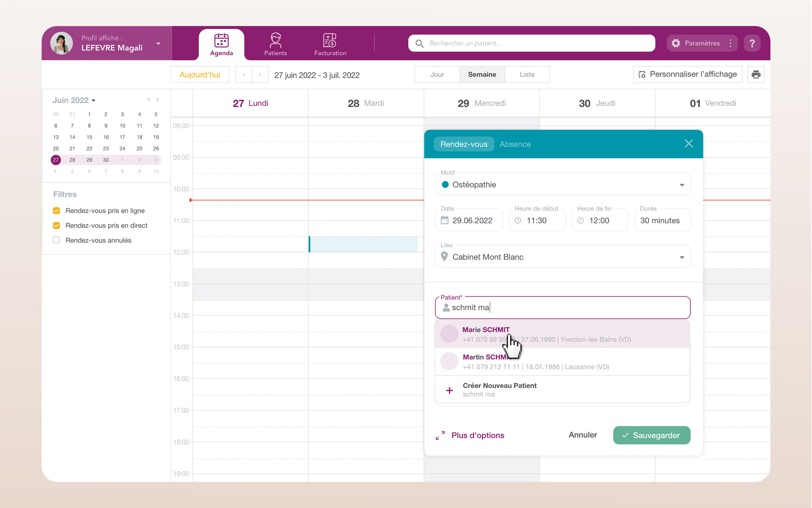The image size is (812, 508).
Task: Click the teal Ostéopathie color dot
Action: click(x=445, y=184)
